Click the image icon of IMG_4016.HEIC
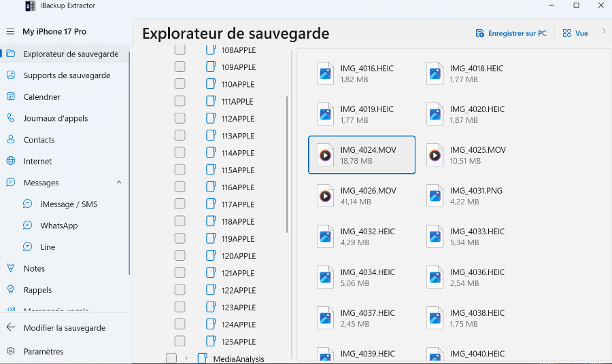The width and height of the screenshot is (612, 364). (325, 73)
